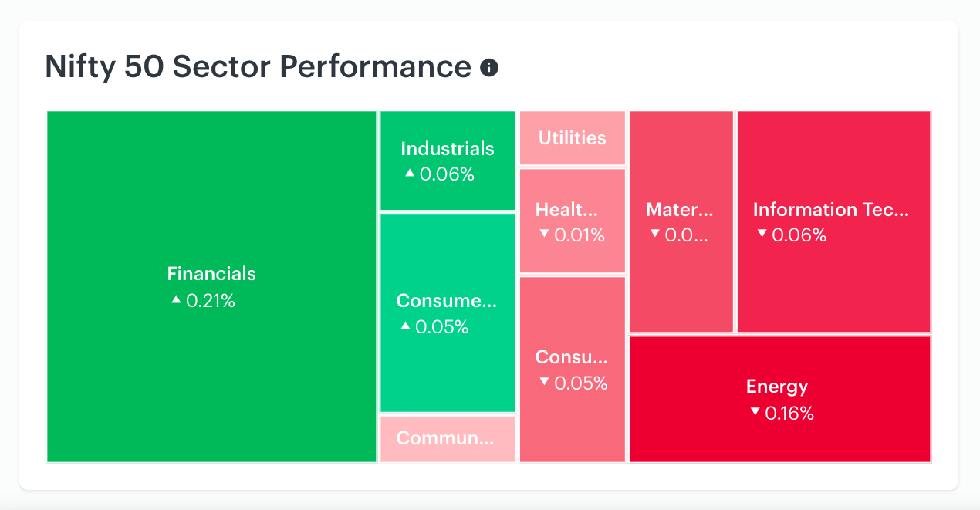This screenshot has height=510, width=980.
Task: Click the Industrials sector label
Action: pyautogui.click(x=448, y=148)
